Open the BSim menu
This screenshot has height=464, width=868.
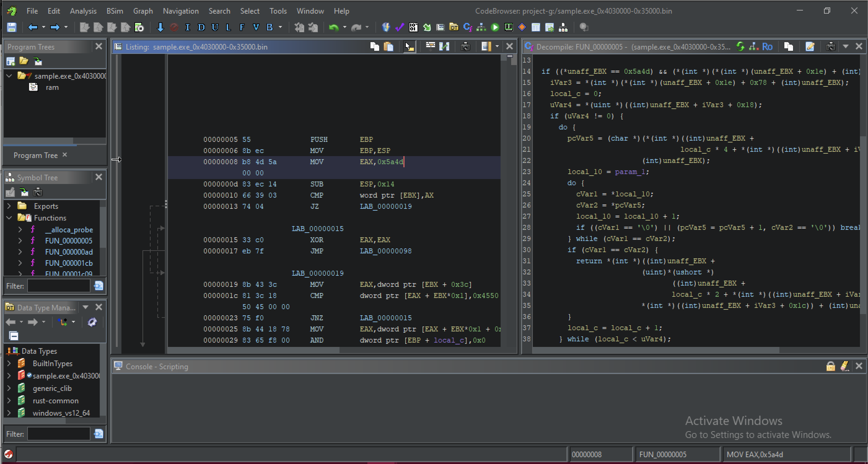click(115, 11)
